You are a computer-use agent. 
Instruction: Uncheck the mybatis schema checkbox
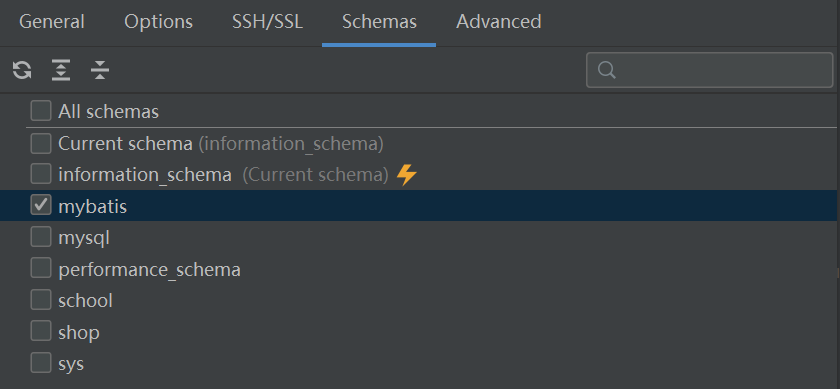(x=41, y=205)
